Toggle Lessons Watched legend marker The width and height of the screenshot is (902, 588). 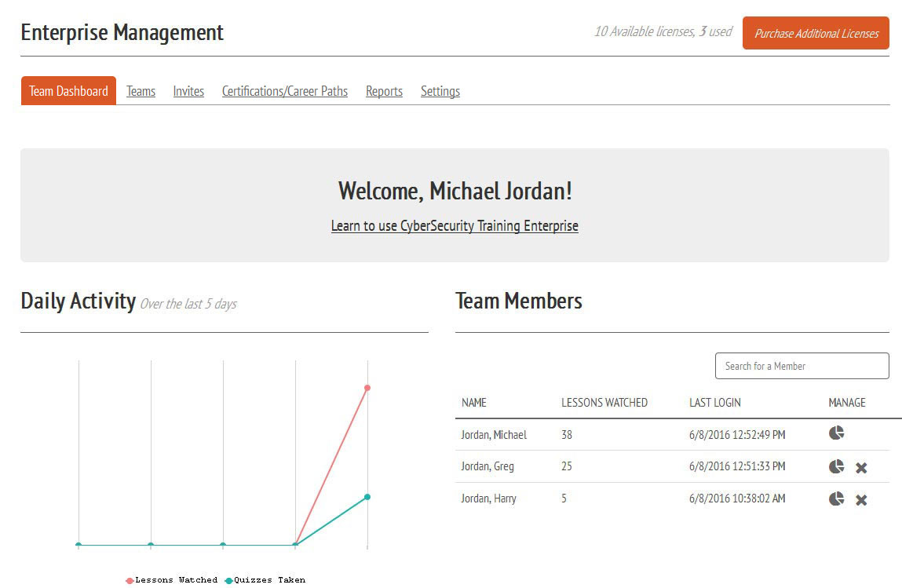[x=130, y=580]
